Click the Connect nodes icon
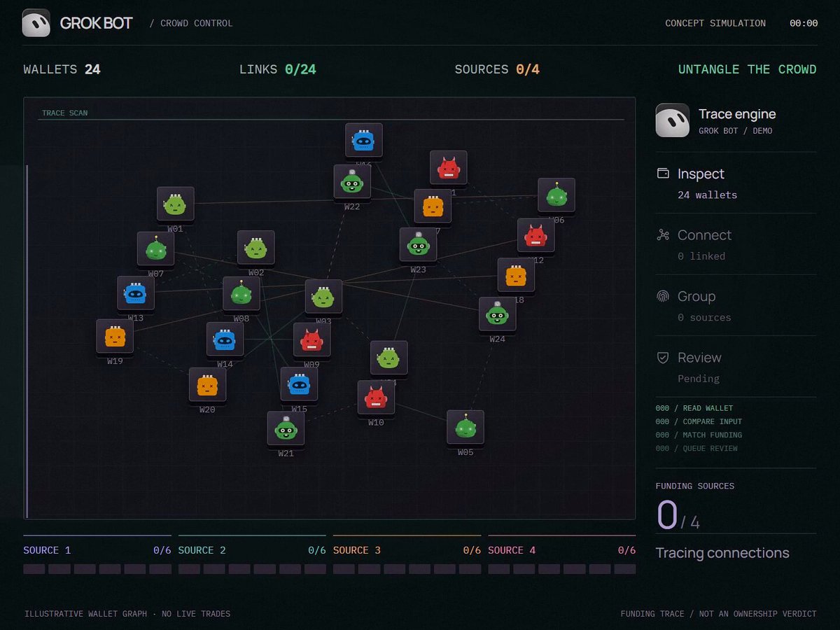 pyautogui.click(x=663, y=235)
